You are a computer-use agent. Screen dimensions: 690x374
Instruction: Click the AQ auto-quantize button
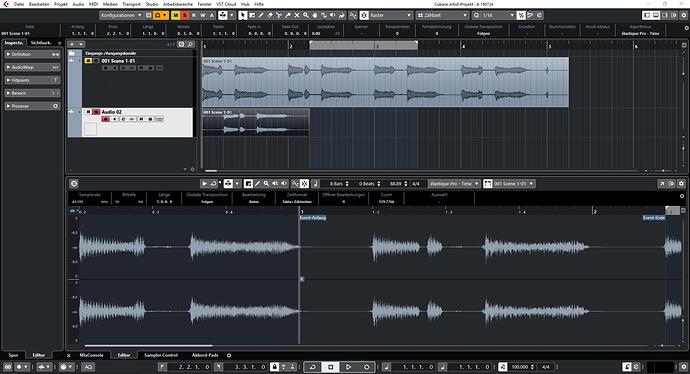(x=88, y=367)
